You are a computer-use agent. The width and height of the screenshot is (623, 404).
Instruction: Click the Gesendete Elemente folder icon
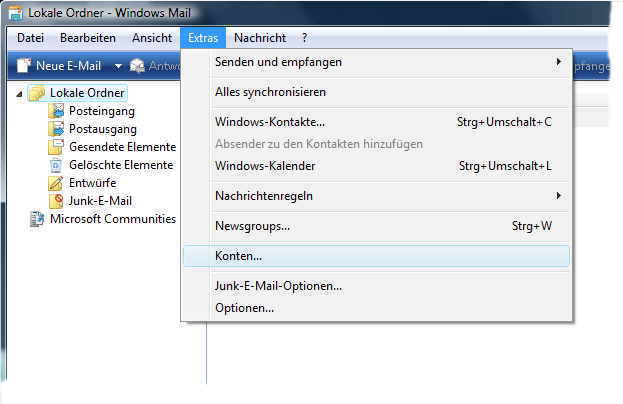tap(56, 147)
